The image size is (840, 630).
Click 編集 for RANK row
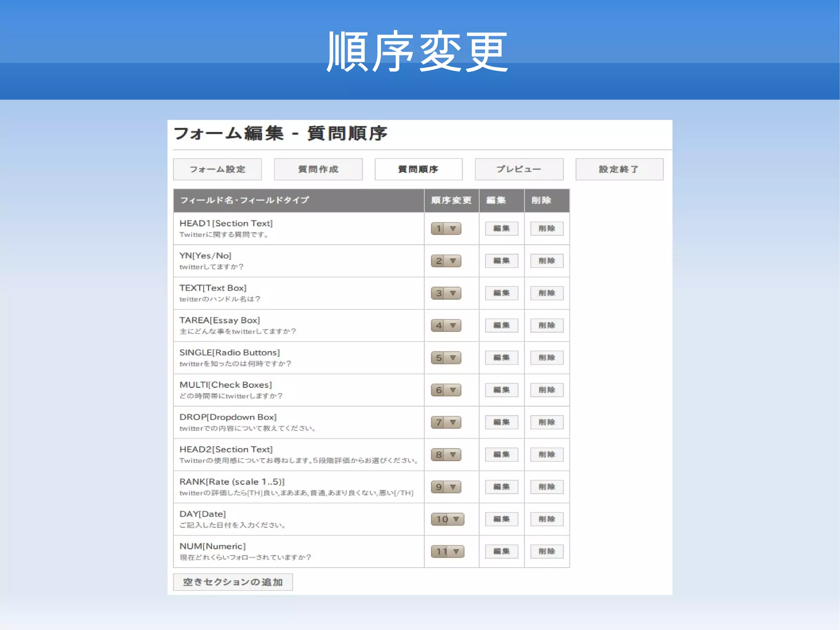(x=502, y=487)
